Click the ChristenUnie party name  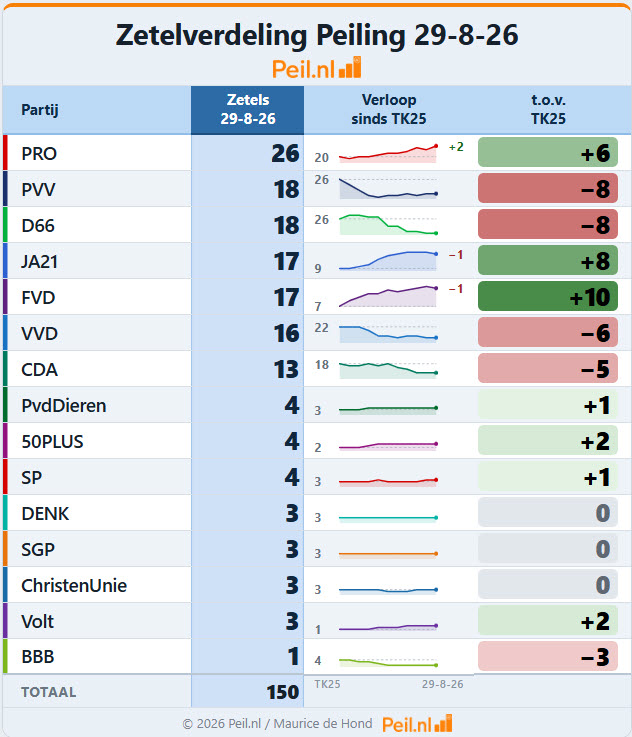click(74, 586)
